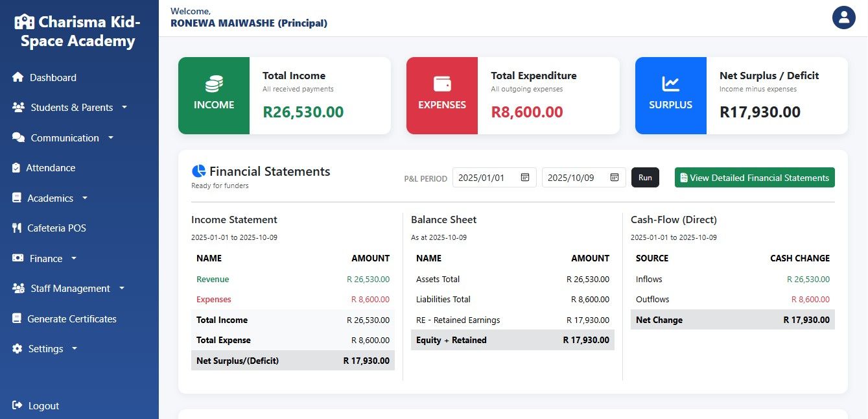Expand the Finance submenu
The width and height of the screenshot is (868, 419).
click(x=46, y=258)
